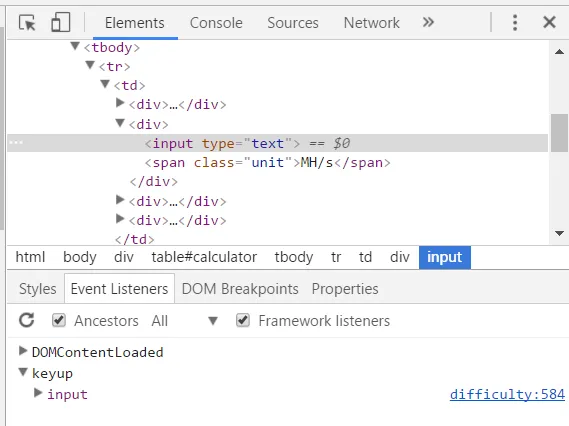This screenshot has width=569, height=426.
Task: Show more tabs with double chevron
Action: (x=428, y=22)
